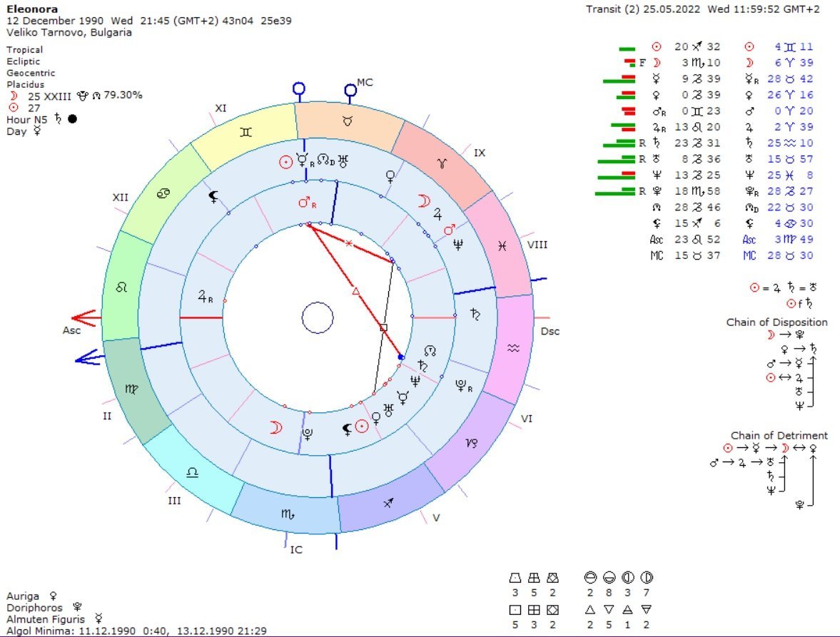The width and height of the screenshot is (840, 637).
Task: Select the orange Taurus sign segment
Action: (348, 122)
